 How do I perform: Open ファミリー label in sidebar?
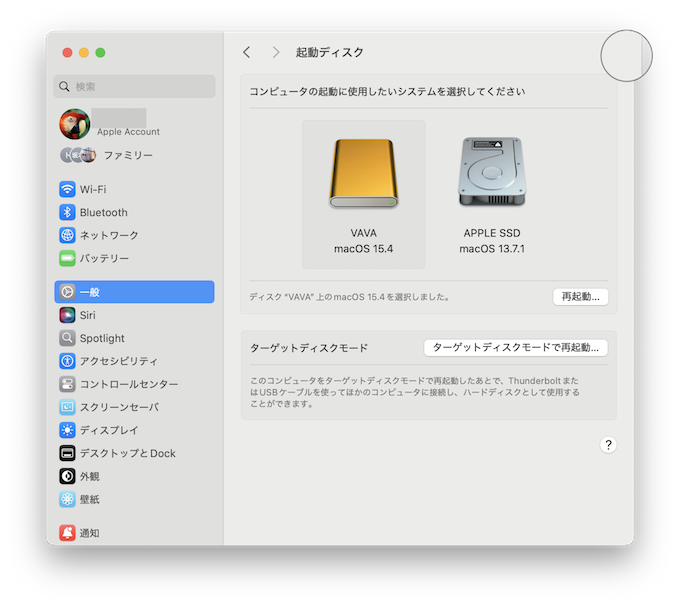(128, 155)
